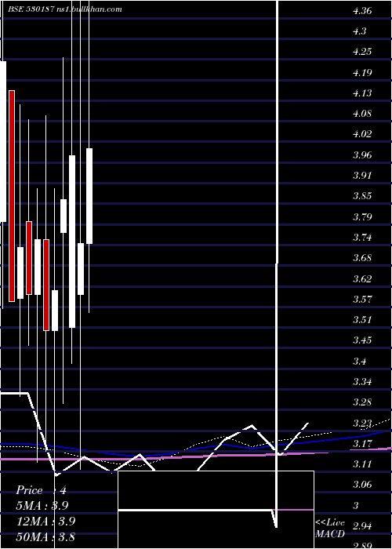Click the 4.36 price axis label
Image resolution: width=392 pixels, height=549 pixels.
tap(362, 11)
